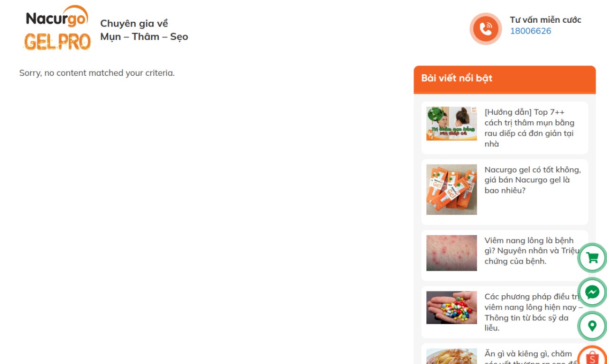Image resolution: width=607 pixels, height=364 pixels.
Task: Open thumbnail of rau diếp cá article
Action: 451,123
